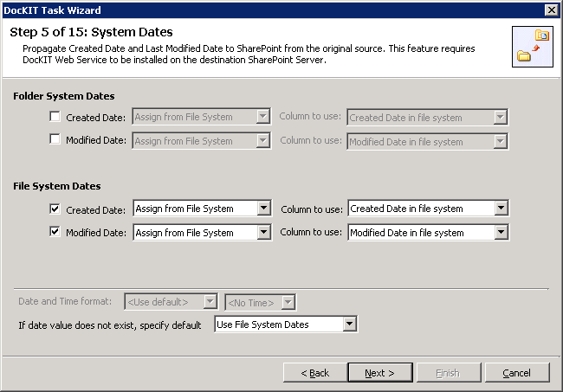563x392 pixels.
Task: Click the Next button
Action: click(379, 372)
